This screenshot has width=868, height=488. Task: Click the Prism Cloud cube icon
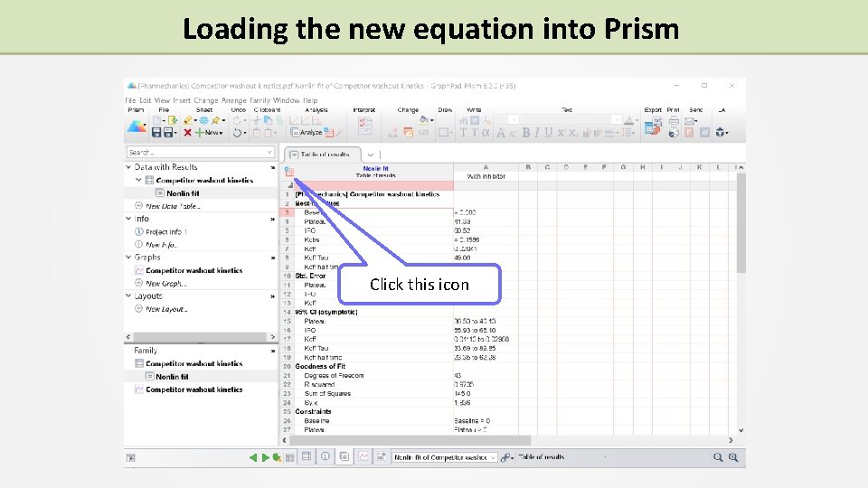720,132
